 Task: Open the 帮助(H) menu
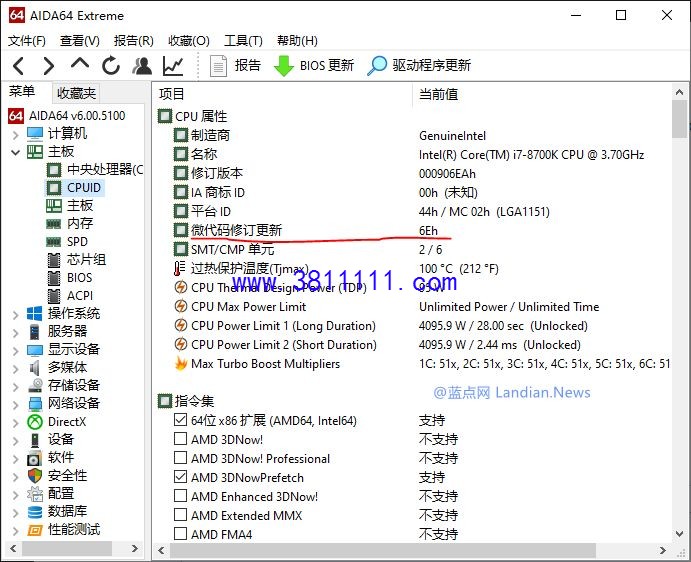point(297,41)
